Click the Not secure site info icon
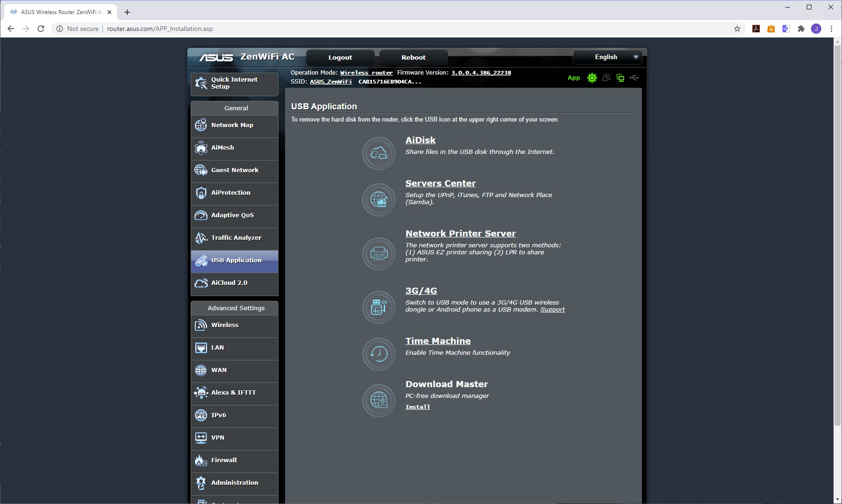842x504 pixels. [60, 29]
